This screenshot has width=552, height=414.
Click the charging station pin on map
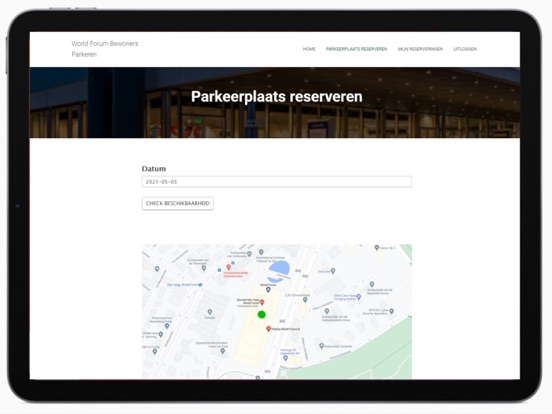click(359, 297)
